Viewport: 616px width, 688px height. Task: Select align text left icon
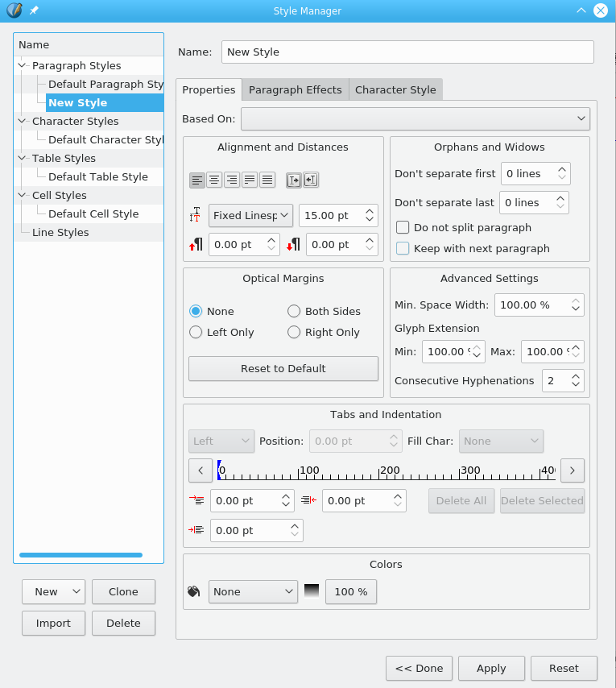coord(196,180)
